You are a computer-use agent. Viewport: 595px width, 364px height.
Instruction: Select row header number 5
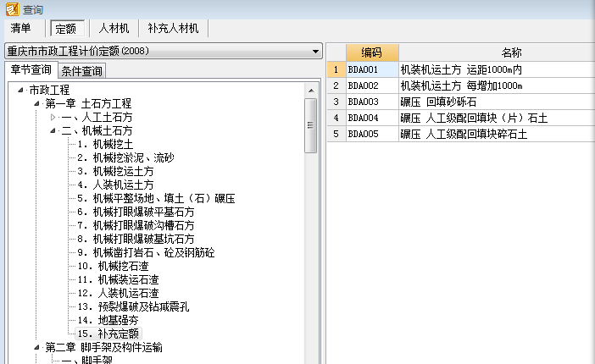[x=336, y=134]
